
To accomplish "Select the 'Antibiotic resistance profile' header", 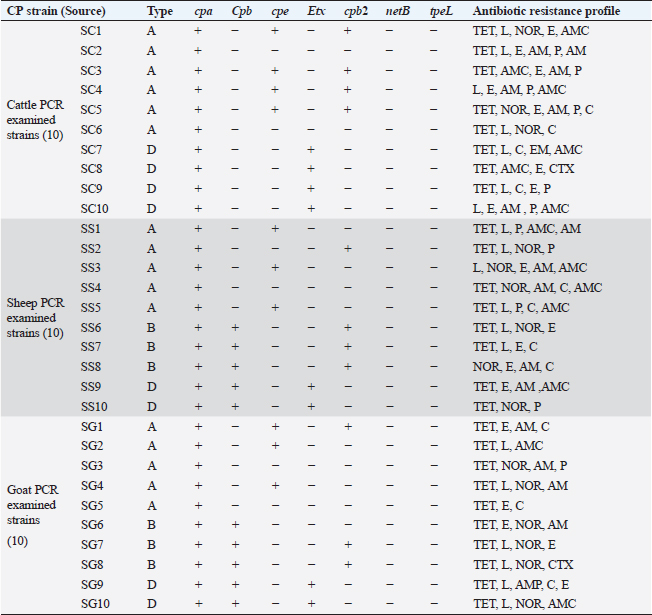I will click(546, 11).
